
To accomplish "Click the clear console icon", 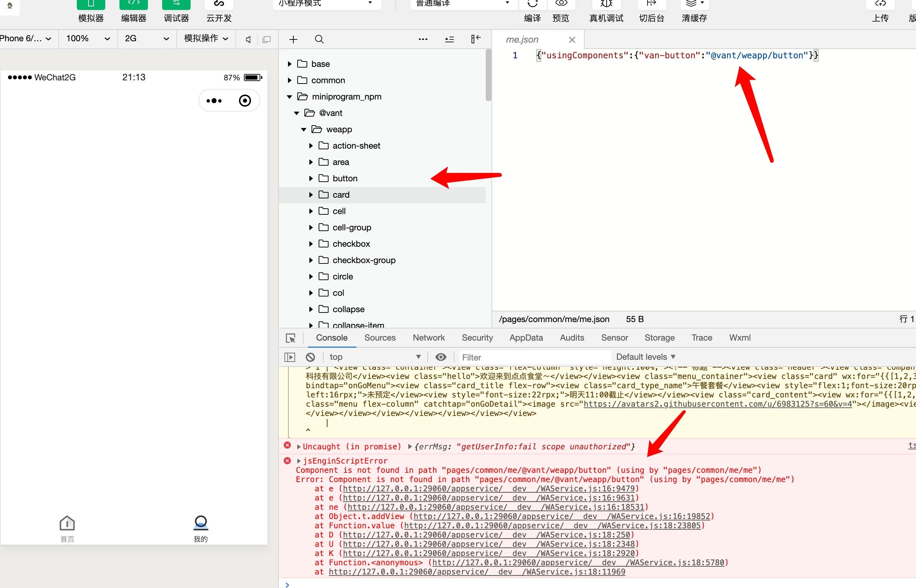I will (x=310, y=357).
